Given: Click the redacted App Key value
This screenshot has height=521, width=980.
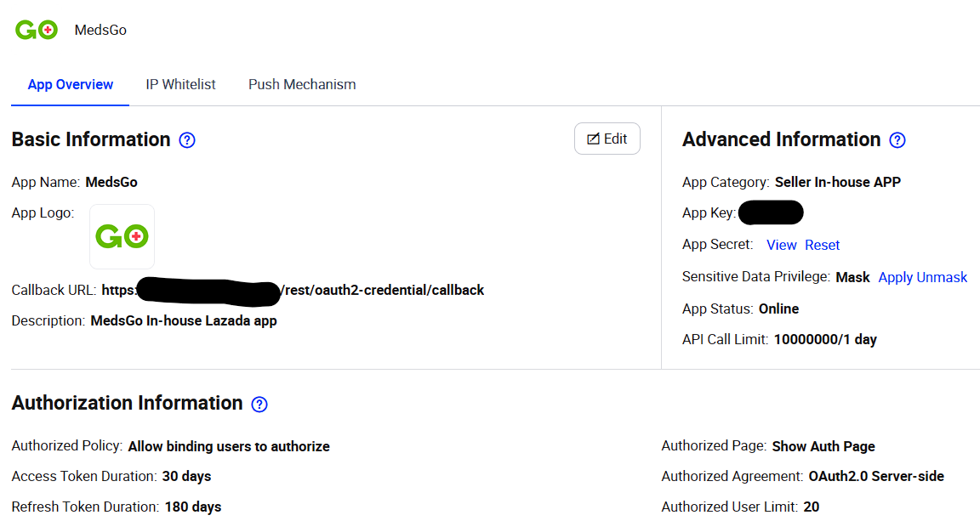Looking at the screenshot, I should [771, 212].
